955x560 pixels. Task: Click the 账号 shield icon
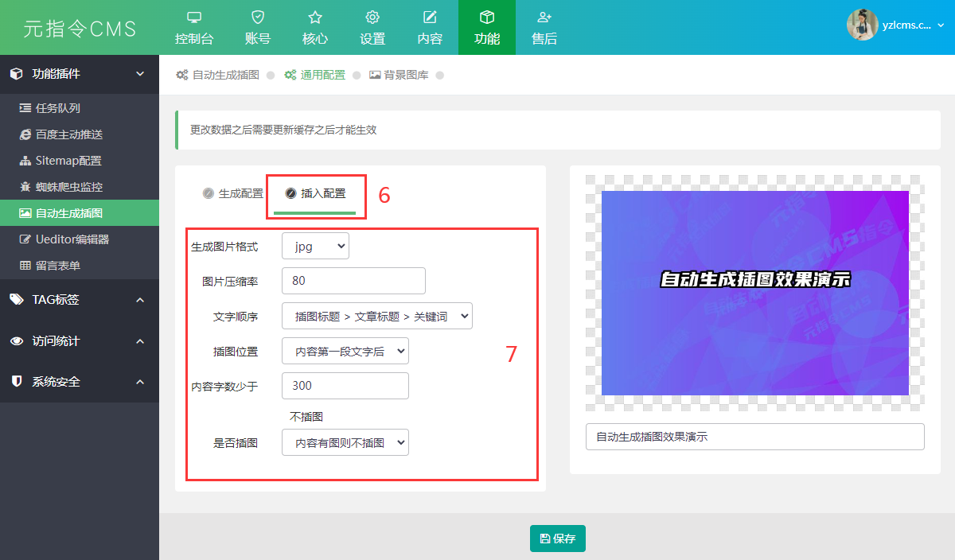257,17
